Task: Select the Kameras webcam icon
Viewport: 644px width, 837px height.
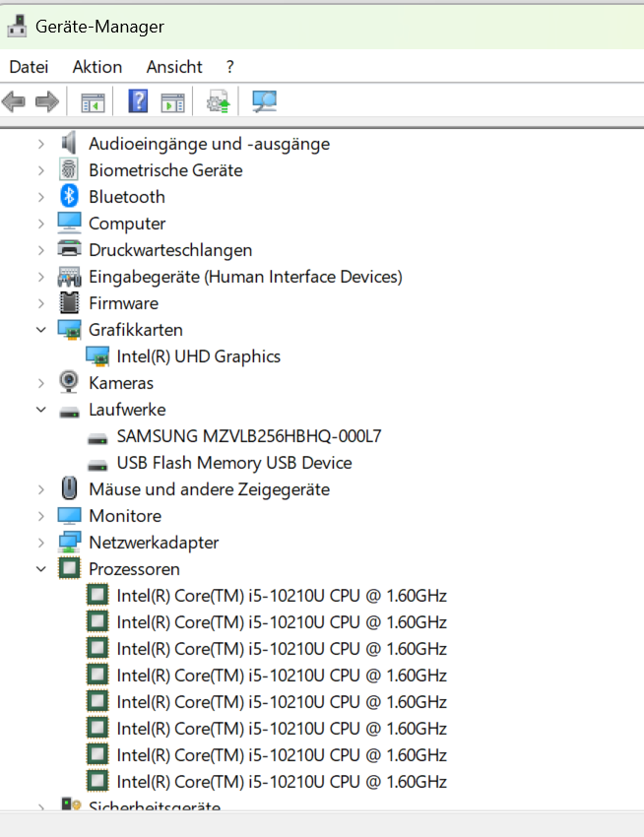Action: (x=69, y=382)
